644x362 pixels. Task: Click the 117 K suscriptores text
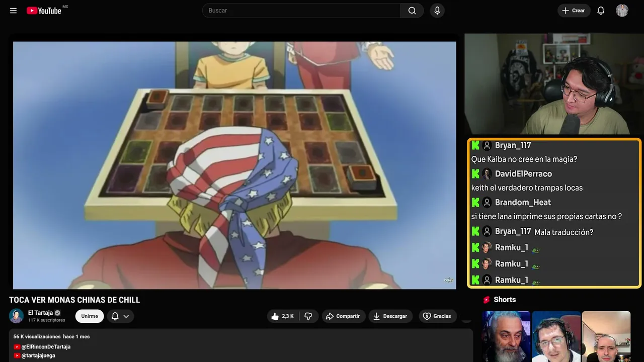tap(47, 320)
